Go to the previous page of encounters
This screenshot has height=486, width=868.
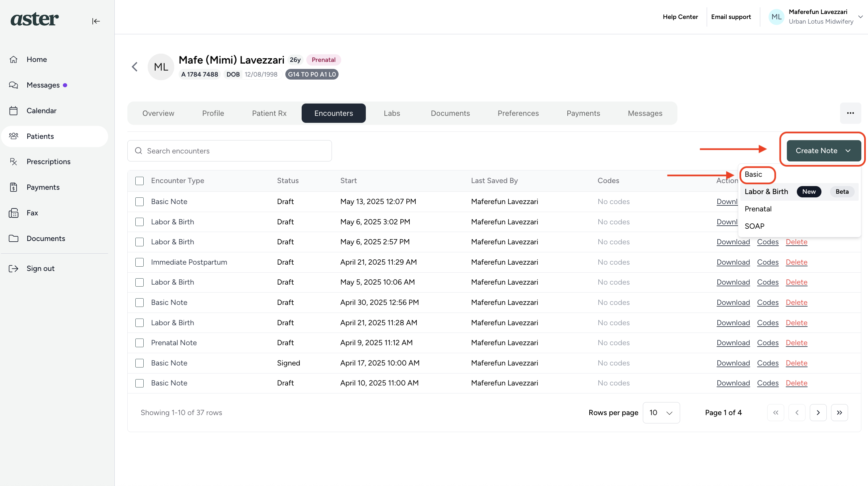(x=797, y=412)
